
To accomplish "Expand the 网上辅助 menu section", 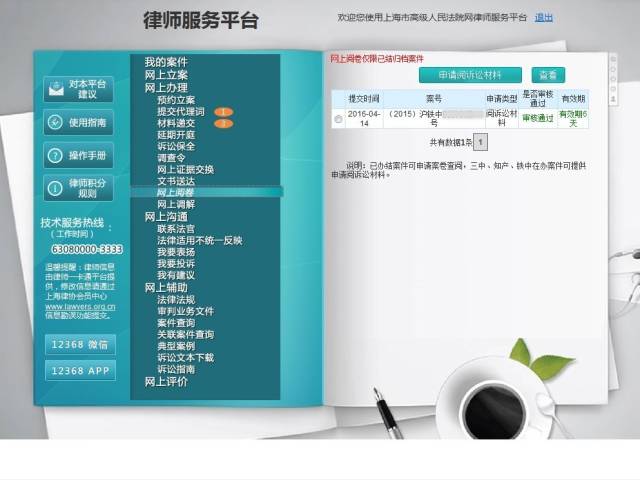I will [166, 288].
